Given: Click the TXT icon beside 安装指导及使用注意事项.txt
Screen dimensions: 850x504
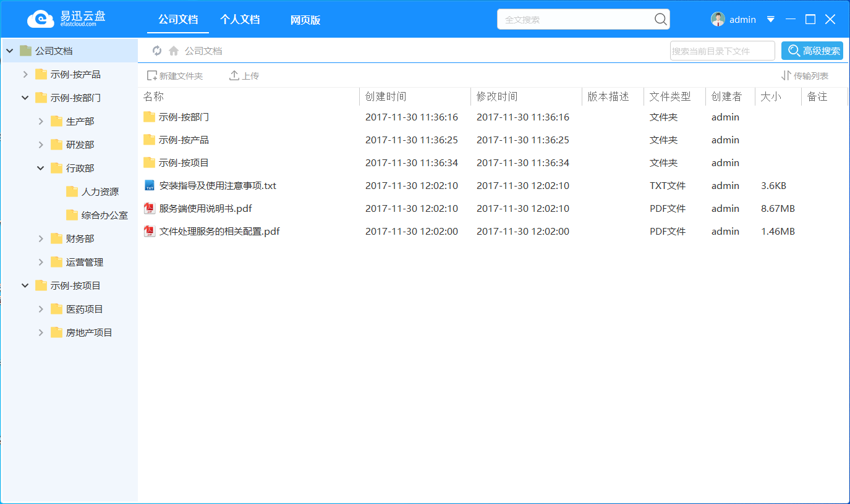Looking at the screenshot, I should point(149,185).
